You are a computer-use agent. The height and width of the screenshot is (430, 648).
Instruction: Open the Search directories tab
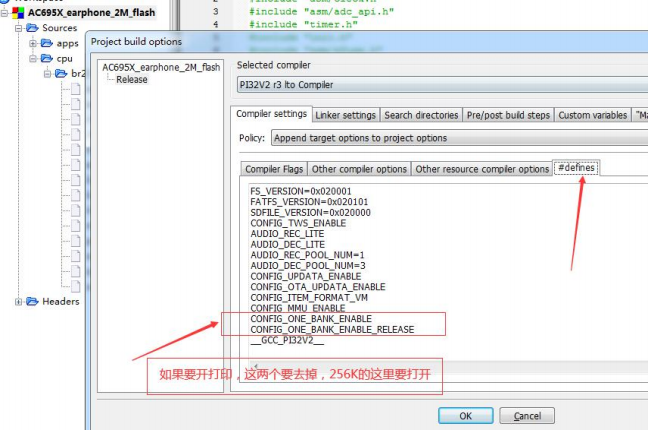[421, 115]
